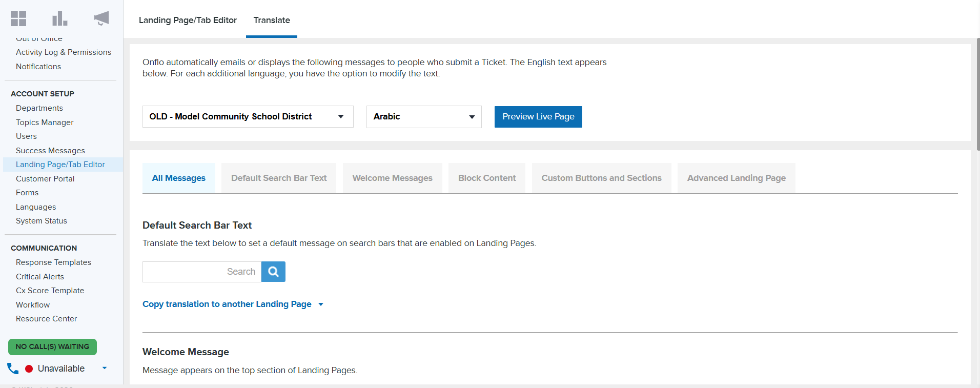Click the red unavailable status dot
Image resolution: width=980 pixels, height=388 pixels.
29,369
